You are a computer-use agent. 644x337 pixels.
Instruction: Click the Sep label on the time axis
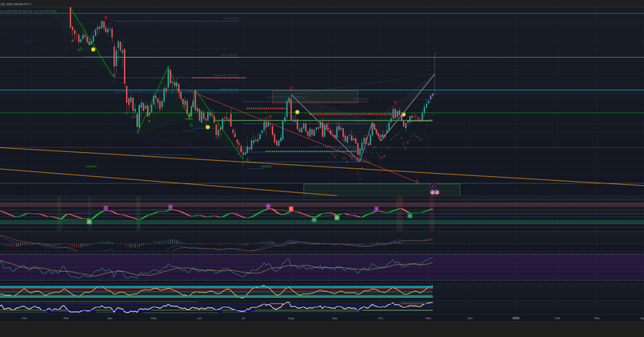(x=335, y=319)
